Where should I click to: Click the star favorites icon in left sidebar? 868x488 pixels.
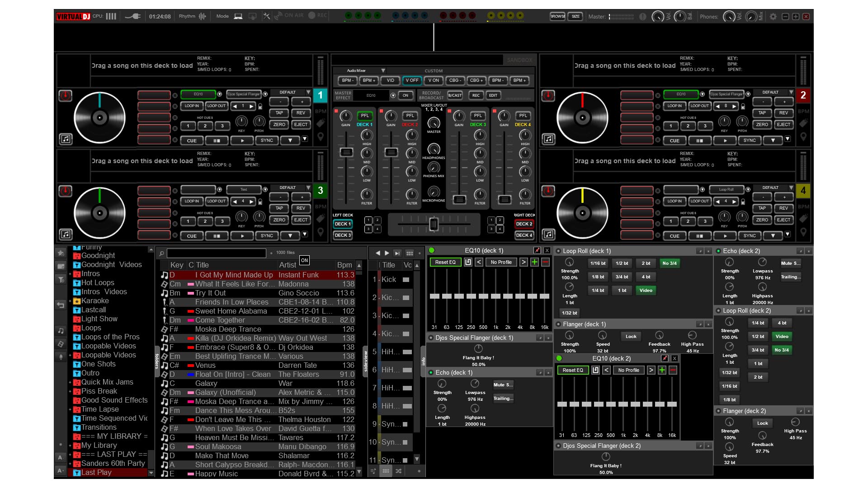point(61,253)
